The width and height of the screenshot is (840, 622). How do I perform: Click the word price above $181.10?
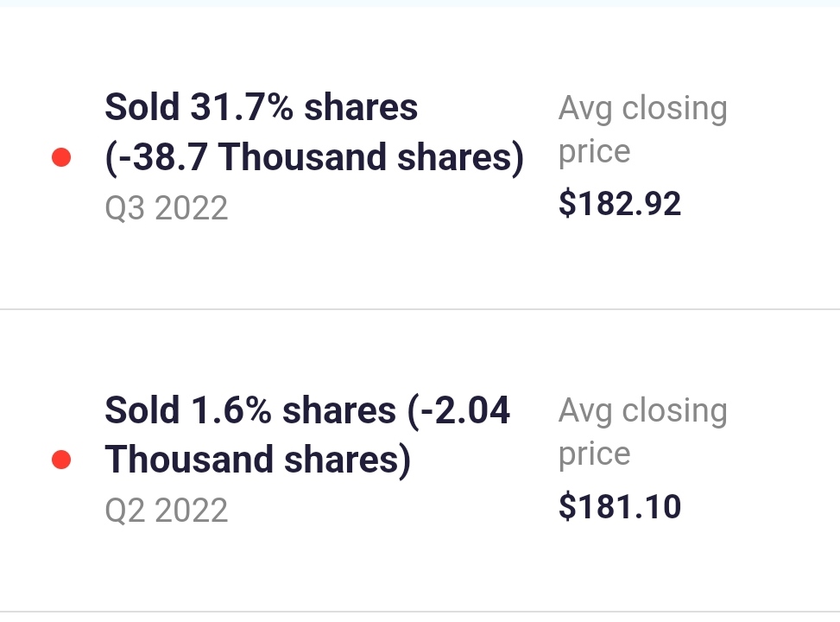594,454
